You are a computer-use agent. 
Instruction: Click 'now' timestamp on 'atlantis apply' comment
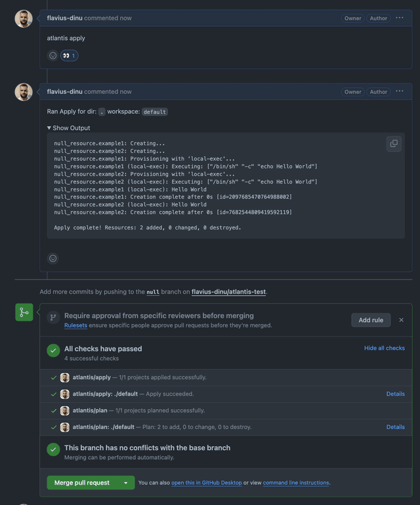(x=126, y=18)
